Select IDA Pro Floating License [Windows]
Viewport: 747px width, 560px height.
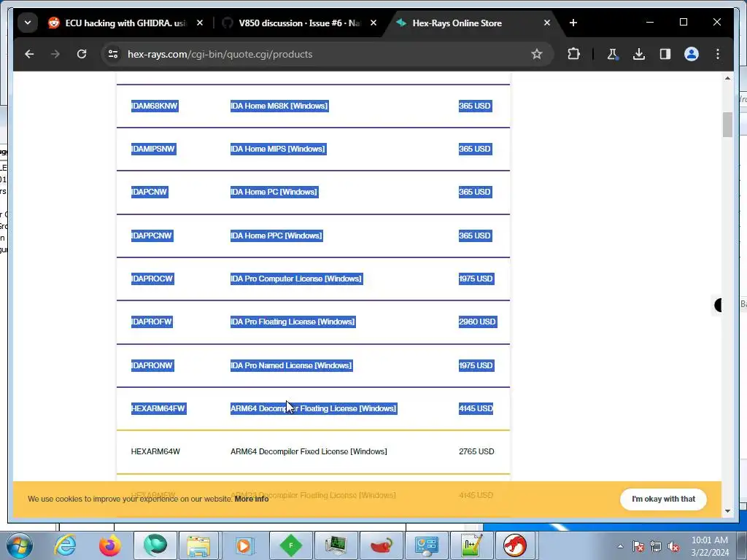click(293, 322)
